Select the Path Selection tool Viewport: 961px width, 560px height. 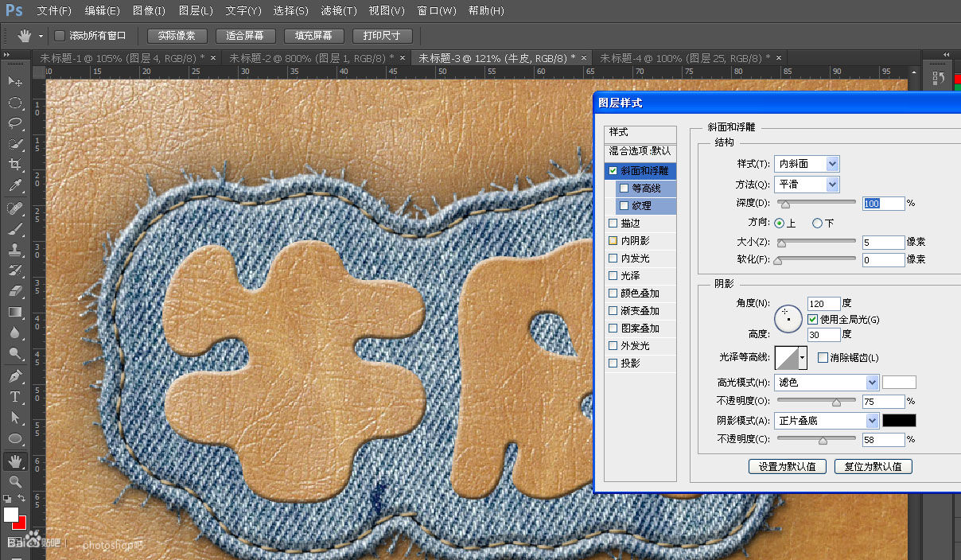click(x=15, y=418)
